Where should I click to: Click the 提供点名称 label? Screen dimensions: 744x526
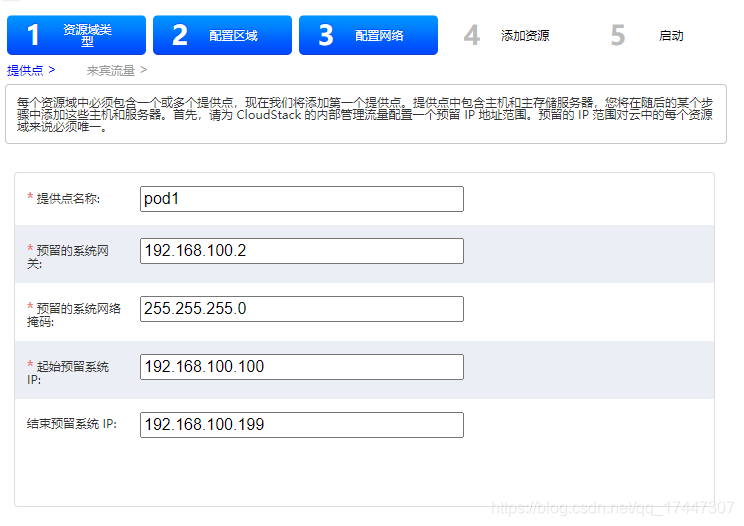[x=68, y=199]
